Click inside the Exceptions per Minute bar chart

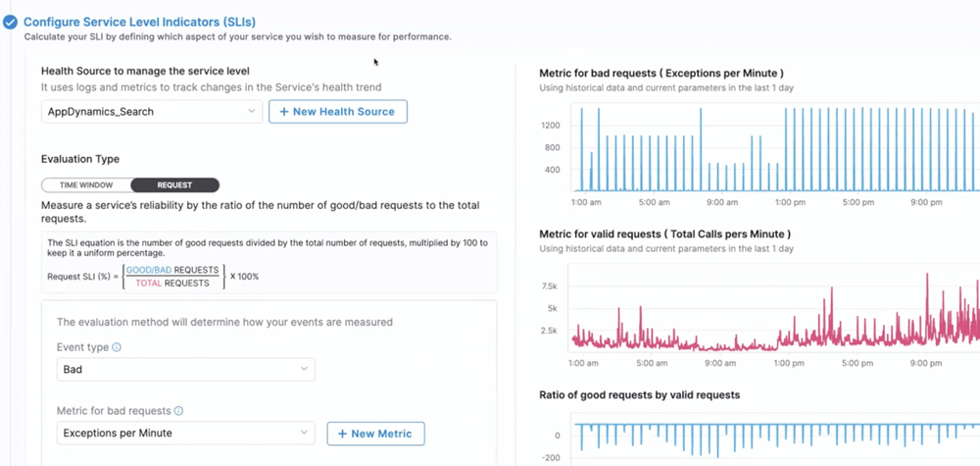coord(774,147)
